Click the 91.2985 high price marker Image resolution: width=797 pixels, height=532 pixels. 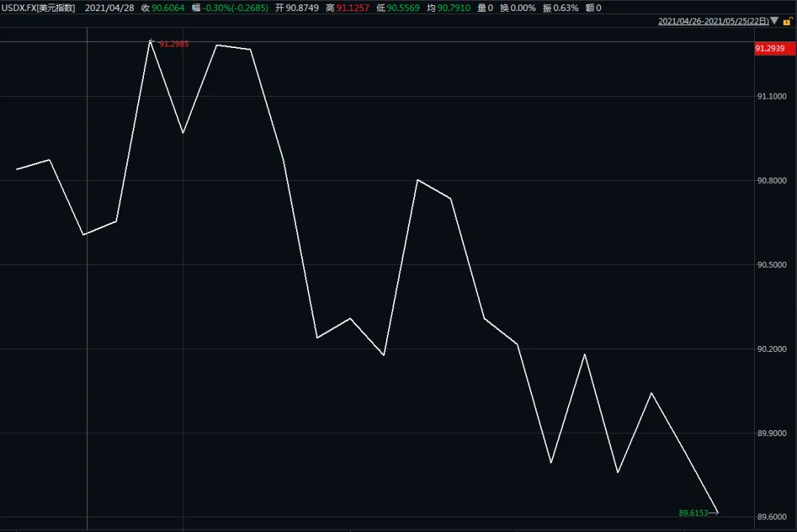click(x=173, y=44)
